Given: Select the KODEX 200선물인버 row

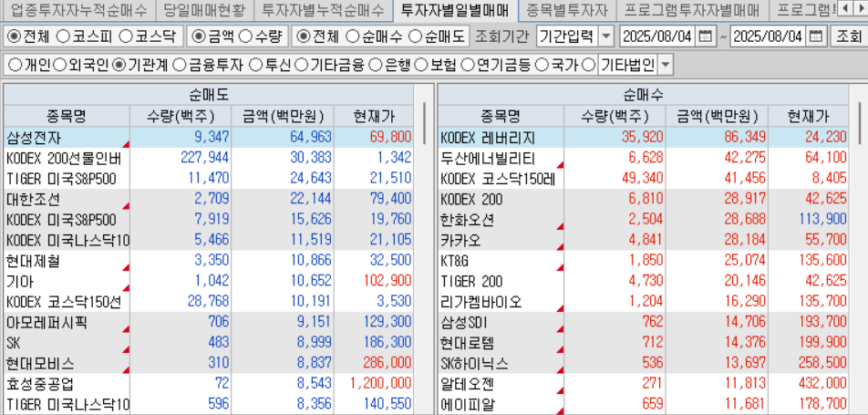Looking at the screenshot, I should click(208, 158).
